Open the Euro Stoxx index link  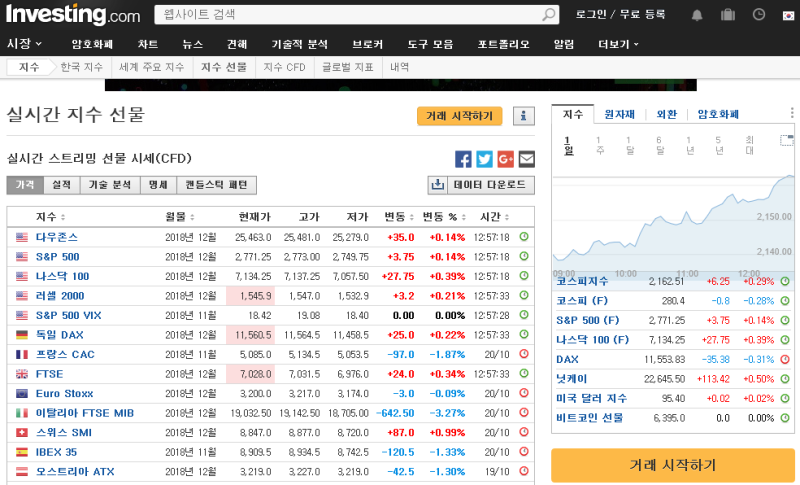click(64, 393)
